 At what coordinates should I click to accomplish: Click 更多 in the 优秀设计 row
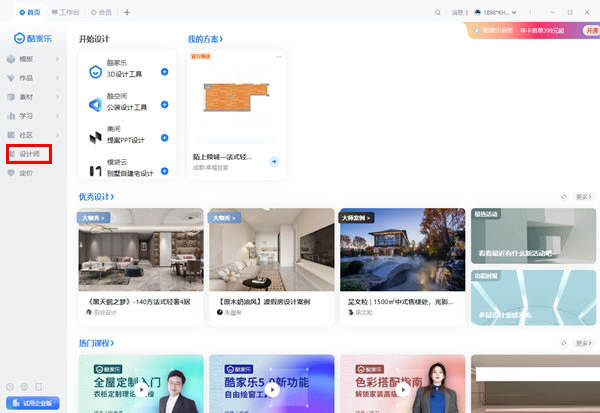(x=584, y=197)
